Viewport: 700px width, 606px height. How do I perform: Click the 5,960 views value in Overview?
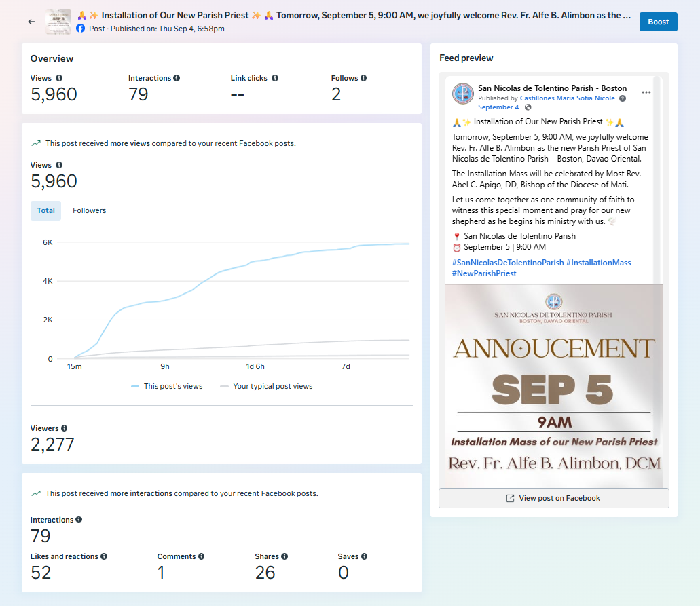coord(54,94)
